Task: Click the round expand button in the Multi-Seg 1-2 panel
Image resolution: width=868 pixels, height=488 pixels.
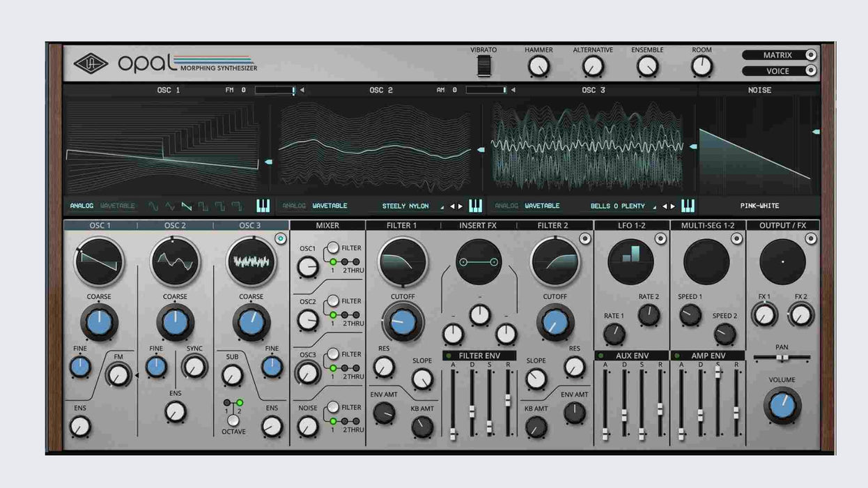Action: click(x=736, y=238)
